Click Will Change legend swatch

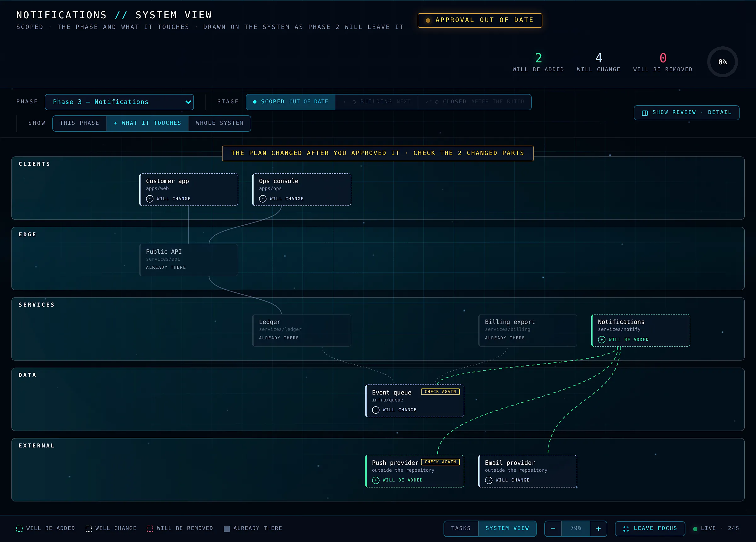click(89, 529)
